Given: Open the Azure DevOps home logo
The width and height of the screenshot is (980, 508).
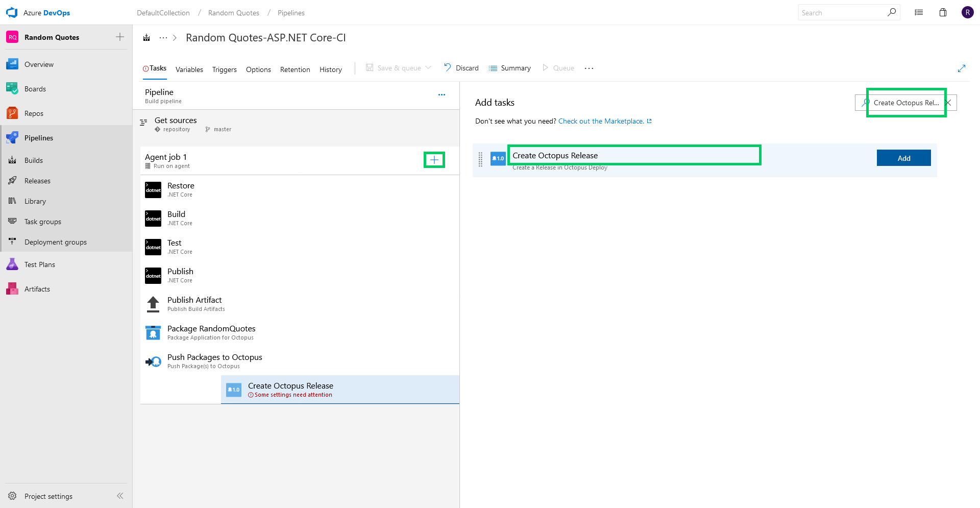Looking at the screenshot, I should 12,13.
